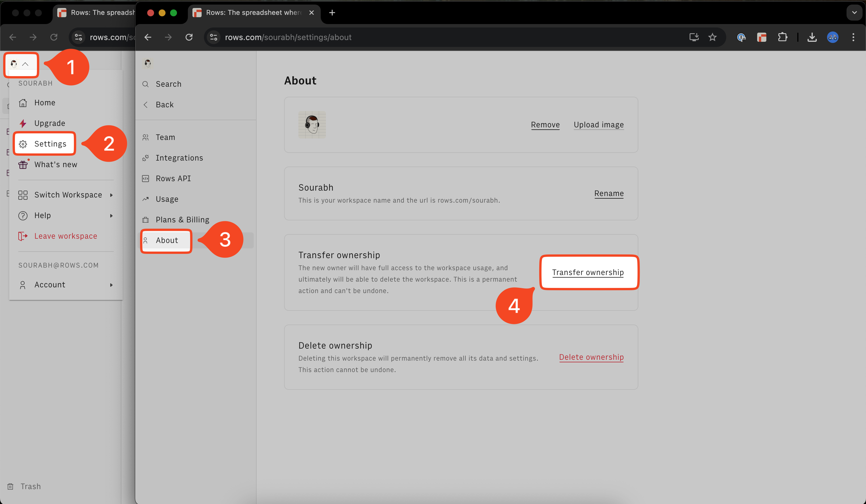Click Remove image link
The width and height of the screenshot is (866, 504).
545,124
